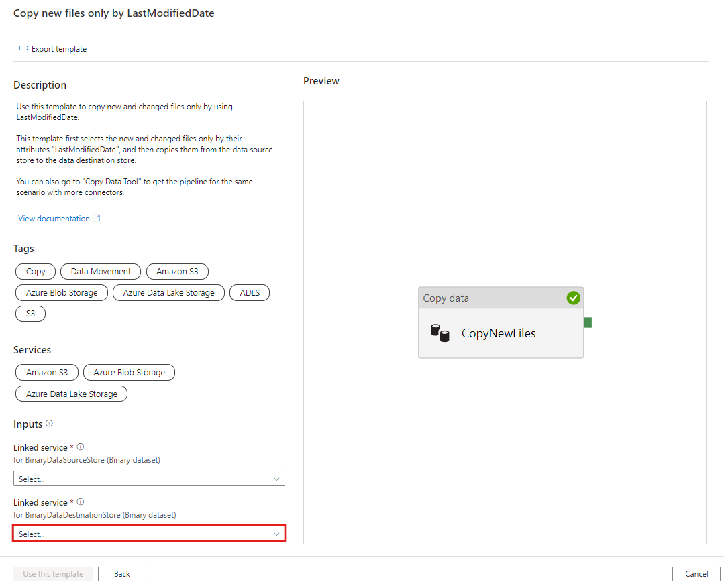Click the database copy icon in CopyNewFiles
Screen dimensions: 724x588
point(440,333)
